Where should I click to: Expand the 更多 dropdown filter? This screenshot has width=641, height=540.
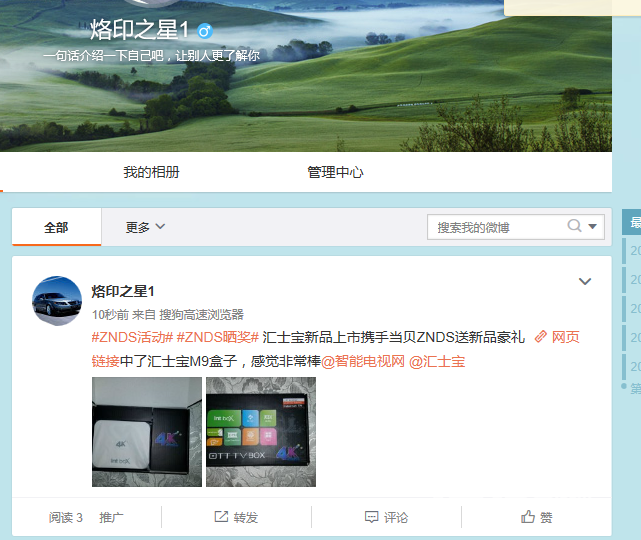click(145, 227)
